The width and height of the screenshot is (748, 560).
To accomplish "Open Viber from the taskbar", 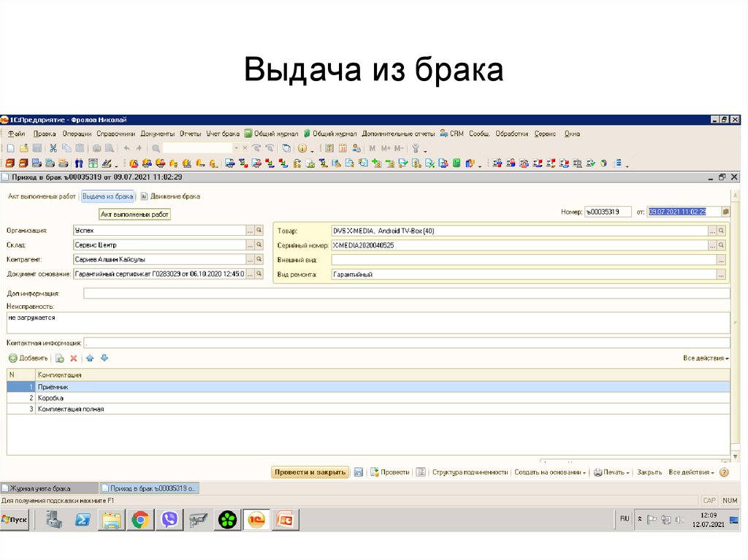I will point(169,520).
